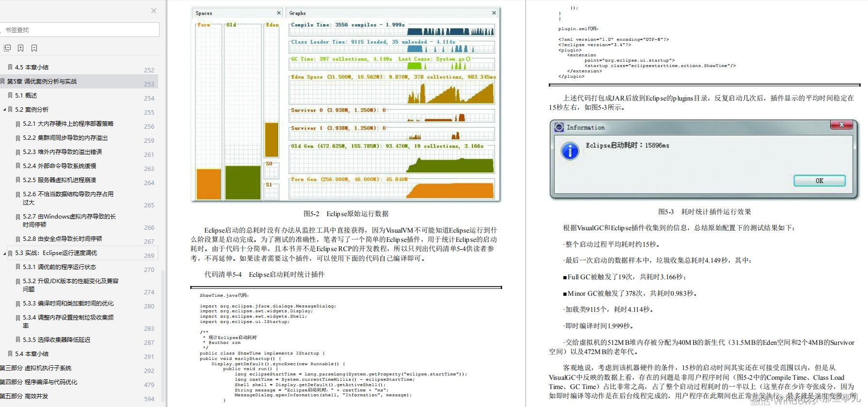Go to 5.3.5 选择收集器降低延迟

pos(56,340)
